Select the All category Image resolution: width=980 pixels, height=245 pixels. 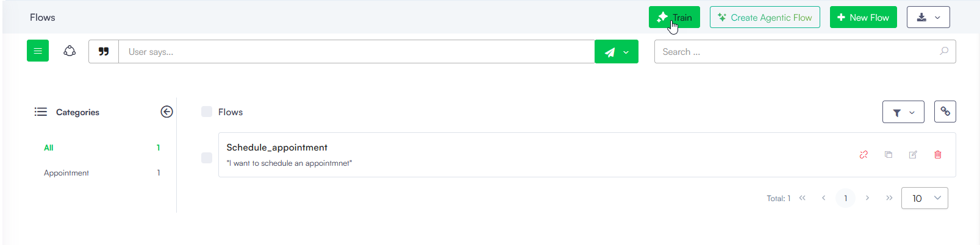[49, 147]
